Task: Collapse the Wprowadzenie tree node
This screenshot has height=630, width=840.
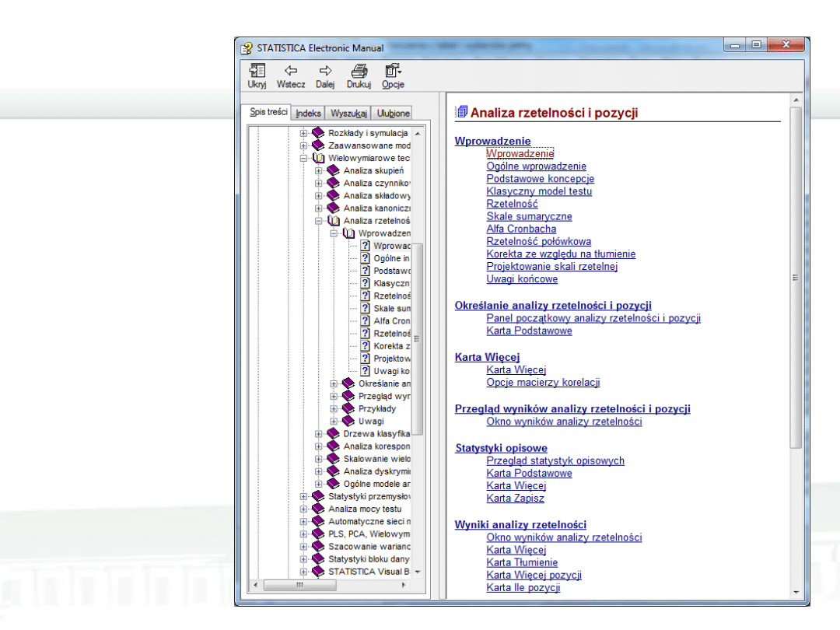Action: [x=334, y=233]
